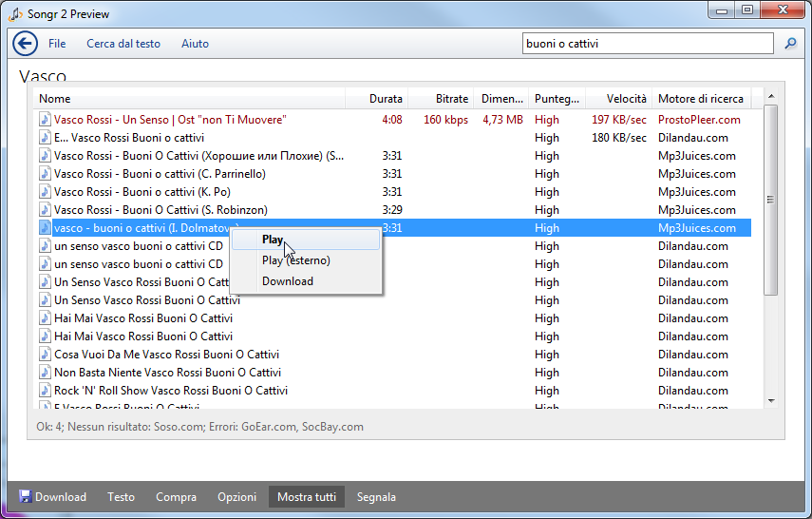
Task: Click the scrollbar down arrow
Action: 771,401
